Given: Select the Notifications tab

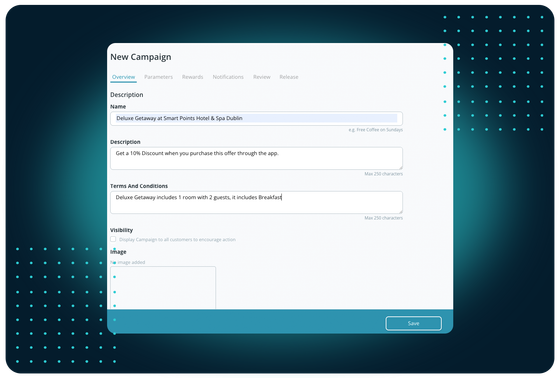Looking at the screenshot, I should 228,77.
